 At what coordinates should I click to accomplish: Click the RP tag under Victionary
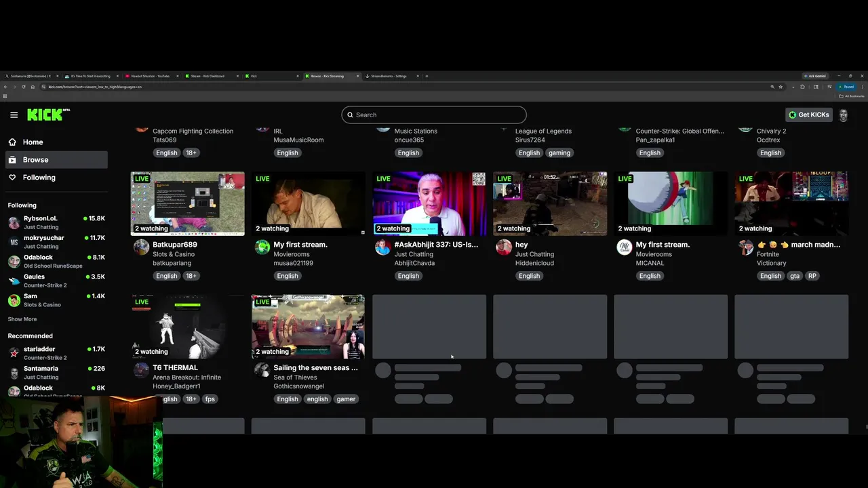click(812, 277)
